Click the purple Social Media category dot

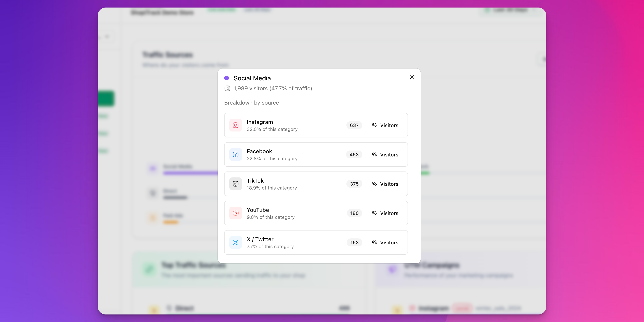tap(227, 78)
